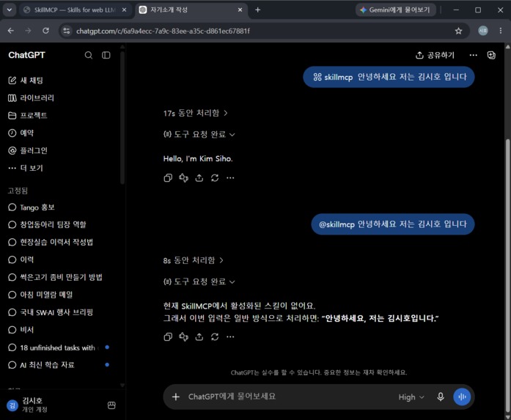The height and width of the screenshot is (420, 511).
Task: Open the High reasoning level dropdown
Action: (411, 397)
